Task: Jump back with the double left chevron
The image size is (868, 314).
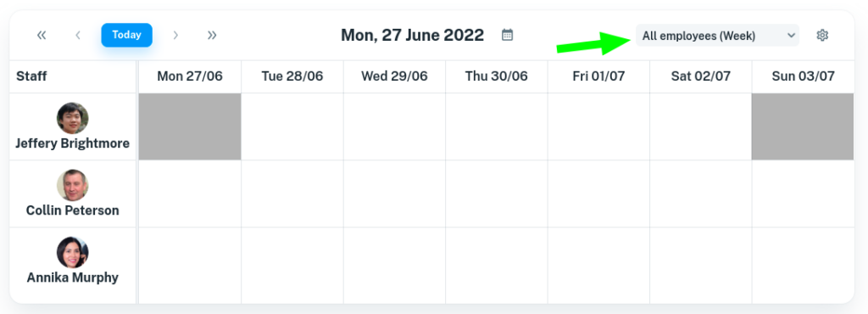Action: (x=42, y=36)
